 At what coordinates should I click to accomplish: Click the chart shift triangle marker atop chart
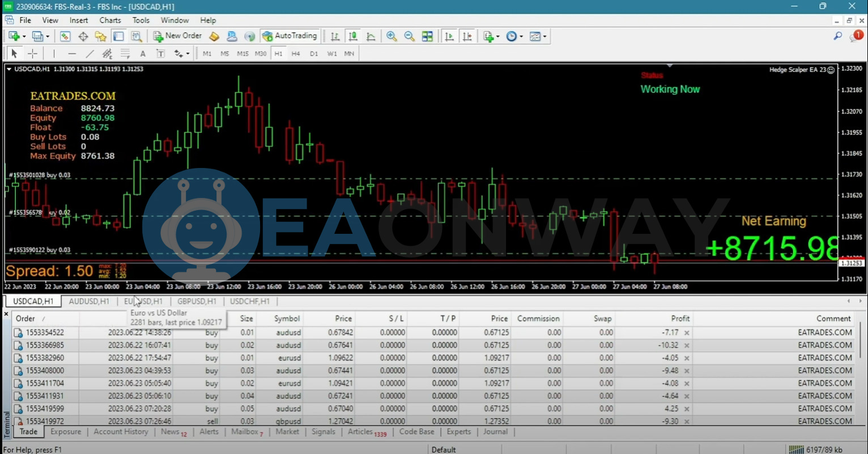pyautogui.click(x=669, y=66)
